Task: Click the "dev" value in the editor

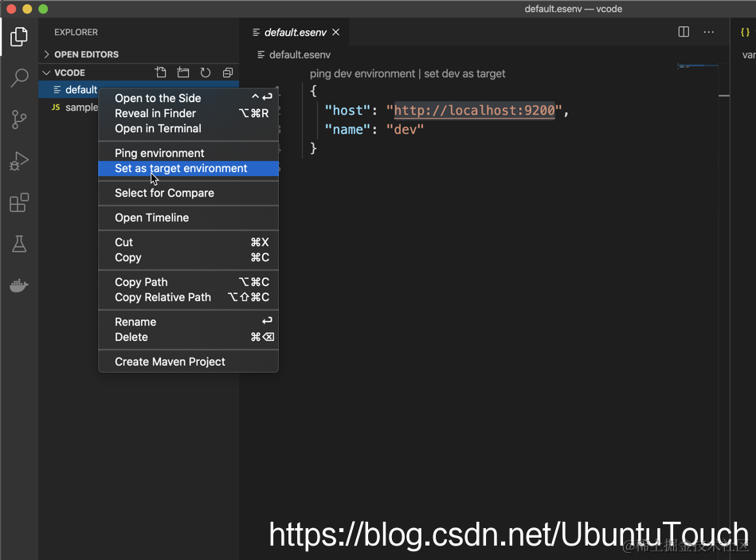Action: (x=405, y=129)
